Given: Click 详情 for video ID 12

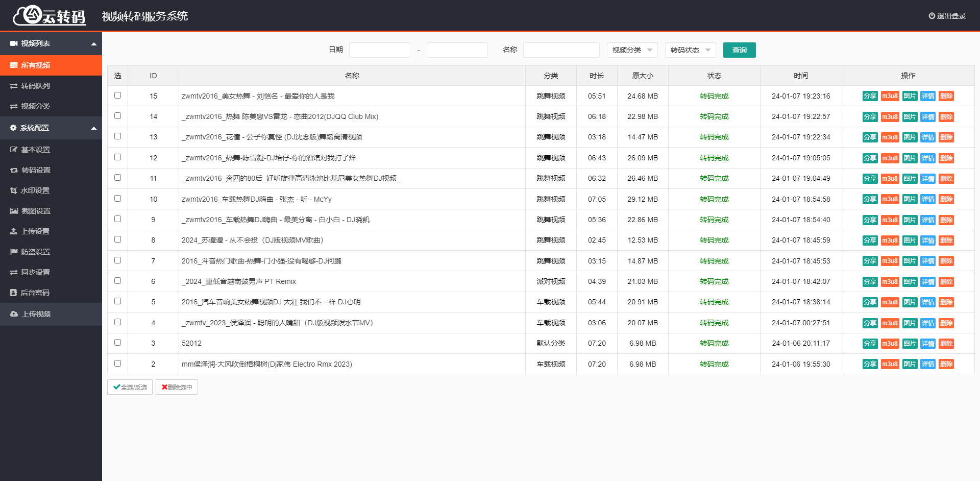Looking at the screenshot, I should click(x=928, y=158).
